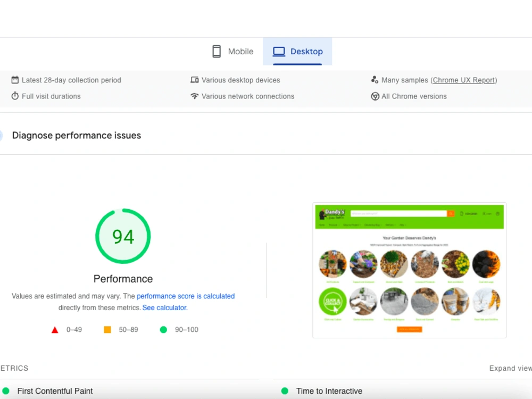
Task: Click the Various network connections text
Action: pyautogui.click(x=248, y=96)
